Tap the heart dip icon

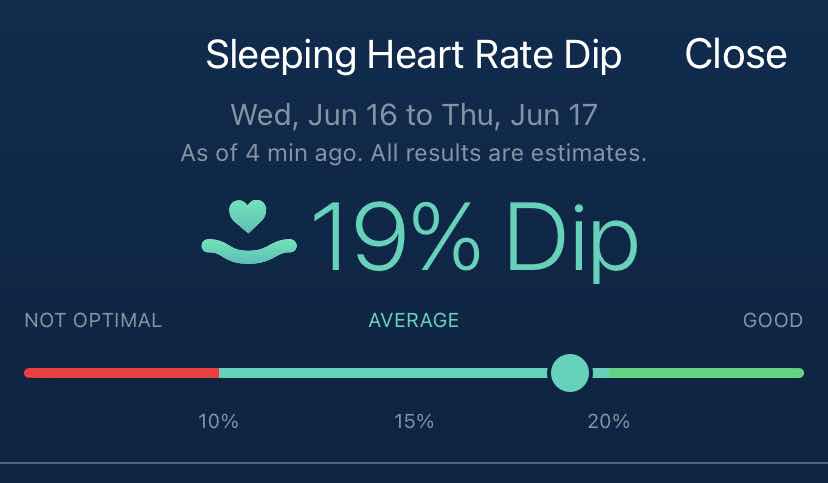pyautogui.click(x=249, y=231)
